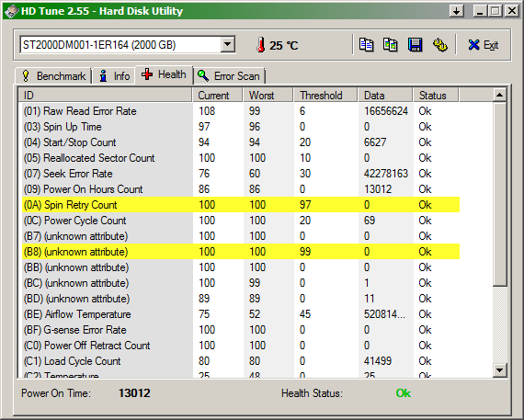Viewport: 524px width, 420px height.
Task: Save screenshot with the floppy disk icon
Action: point(415,45)
